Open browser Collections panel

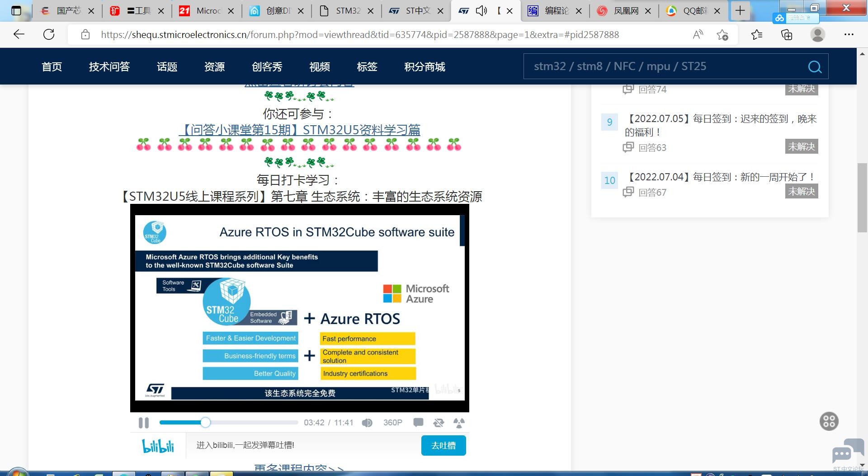tap(787, 35)
